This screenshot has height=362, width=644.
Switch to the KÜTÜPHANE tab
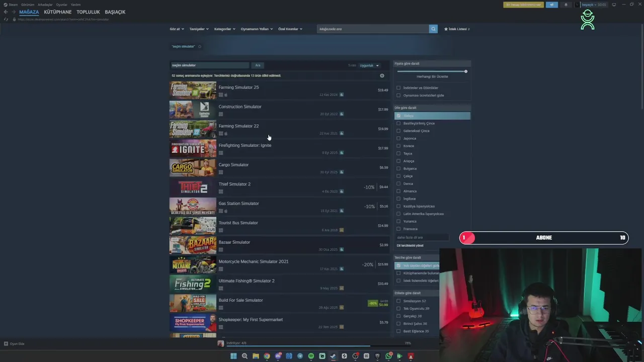point(58,12)
